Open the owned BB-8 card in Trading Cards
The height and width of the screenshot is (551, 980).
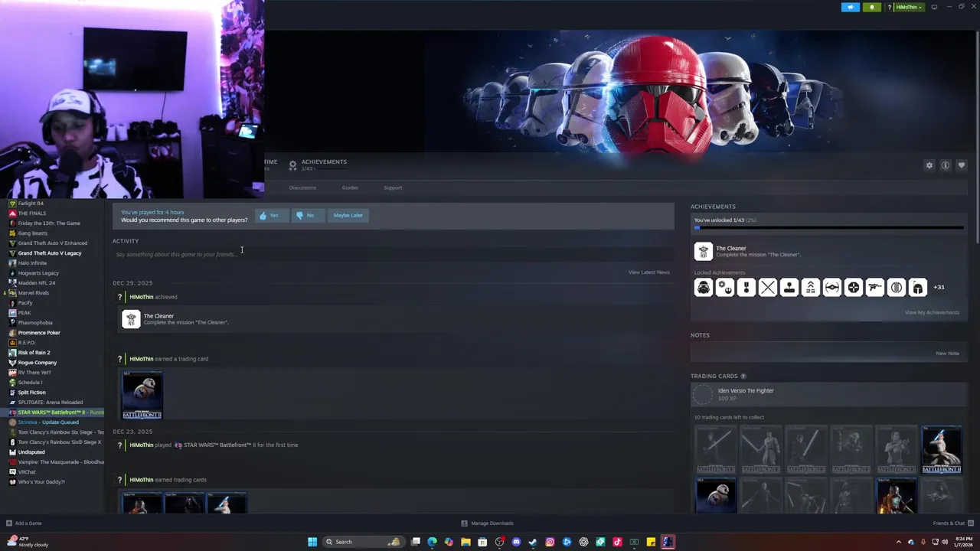pyautogui.click(x=716, y=495)
